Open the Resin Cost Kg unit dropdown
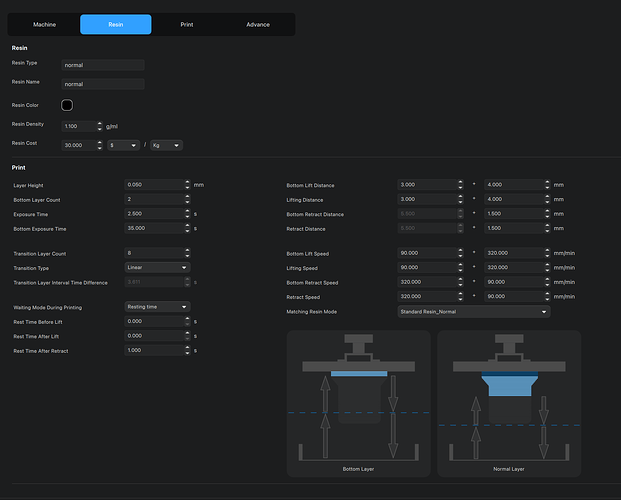Screen dimensions: 621x500 pos(166,145)
